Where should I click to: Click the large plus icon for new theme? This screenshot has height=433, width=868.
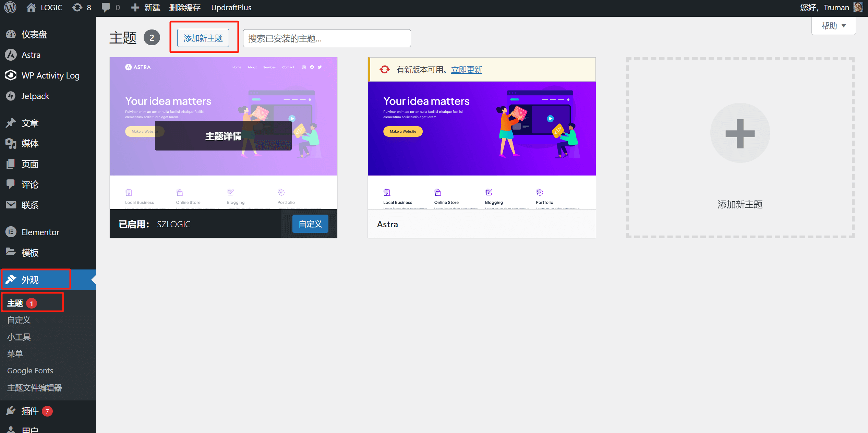pyautogui.click(x=740, y=134)
